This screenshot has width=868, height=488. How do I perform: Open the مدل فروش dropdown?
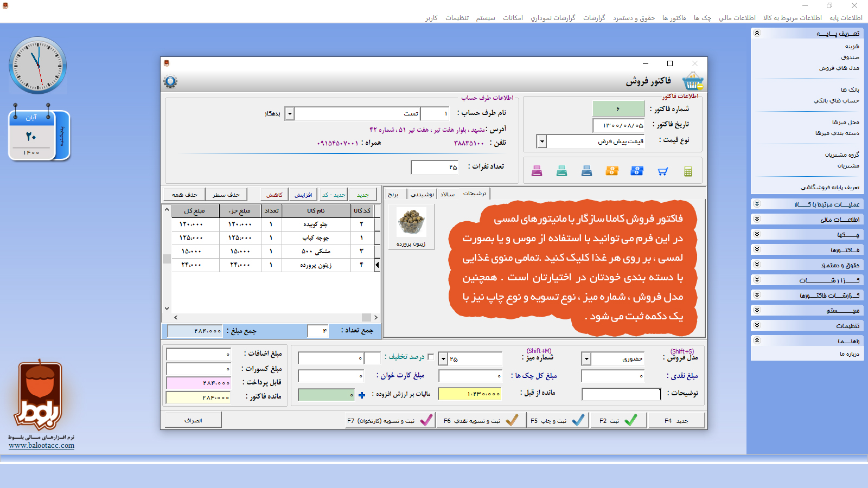pos(586,359)
